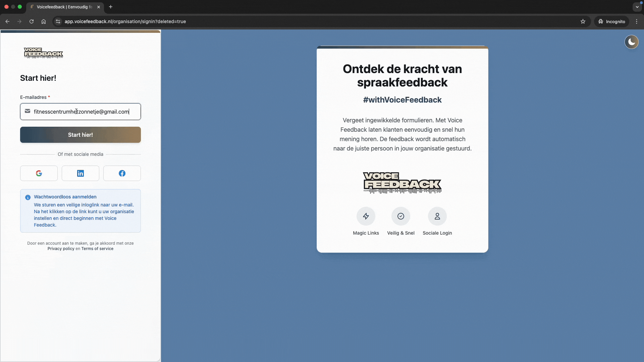Open the Terms of service link
This screenshot has width=644, height=362.
pos(97,249)
